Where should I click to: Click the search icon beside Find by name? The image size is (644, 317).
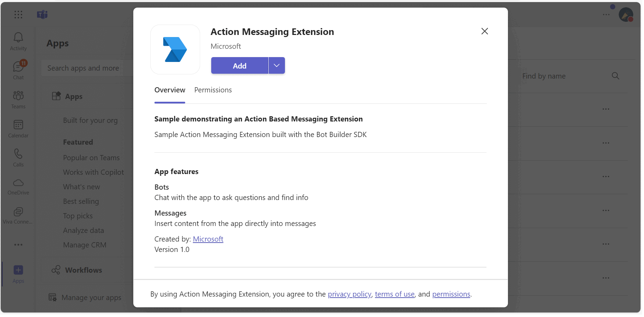tap(616, 76)
